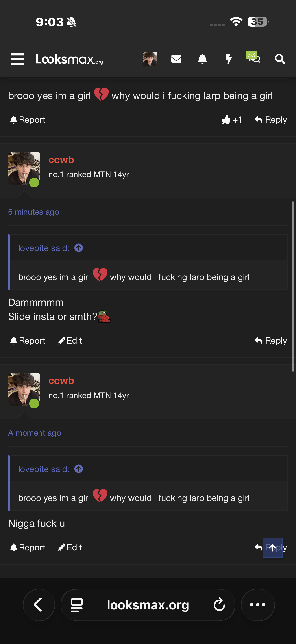Image resolution: width=296 pixels, height=644 pixels.
Task: Report the "Dammmmm" post
Action: 28,340
